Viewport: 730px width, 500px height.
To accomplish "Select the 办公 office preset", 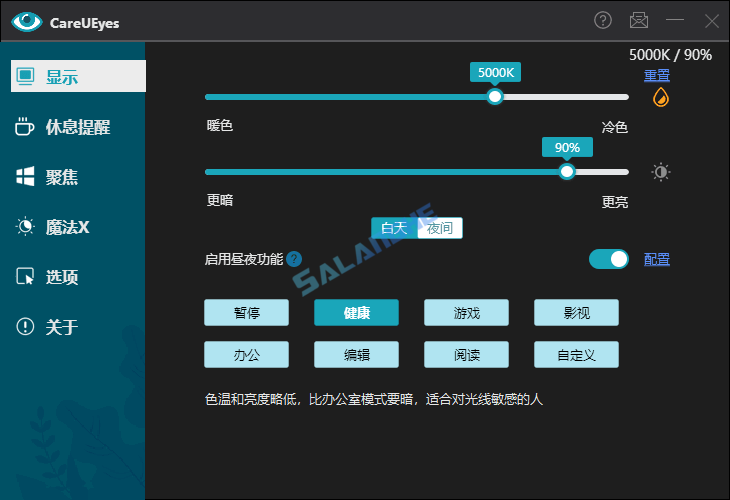I will (246, 355).
